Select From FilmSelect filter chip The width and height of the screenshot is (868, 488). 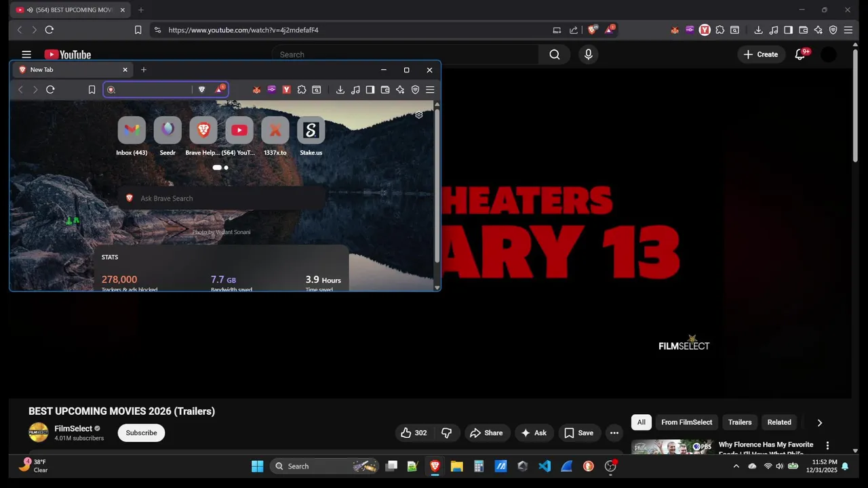click(687, 422)
